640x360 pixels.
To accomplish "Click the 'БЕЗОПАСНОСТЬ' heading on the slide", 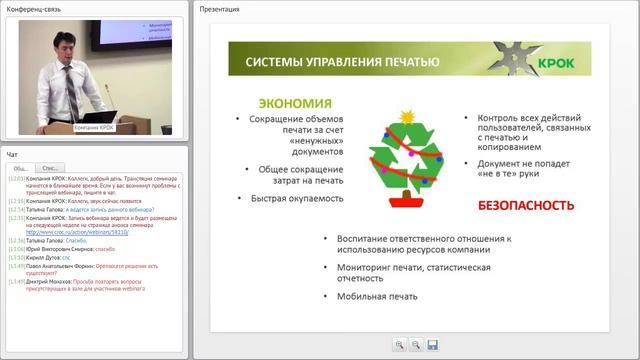I will [x=526, y=205].
